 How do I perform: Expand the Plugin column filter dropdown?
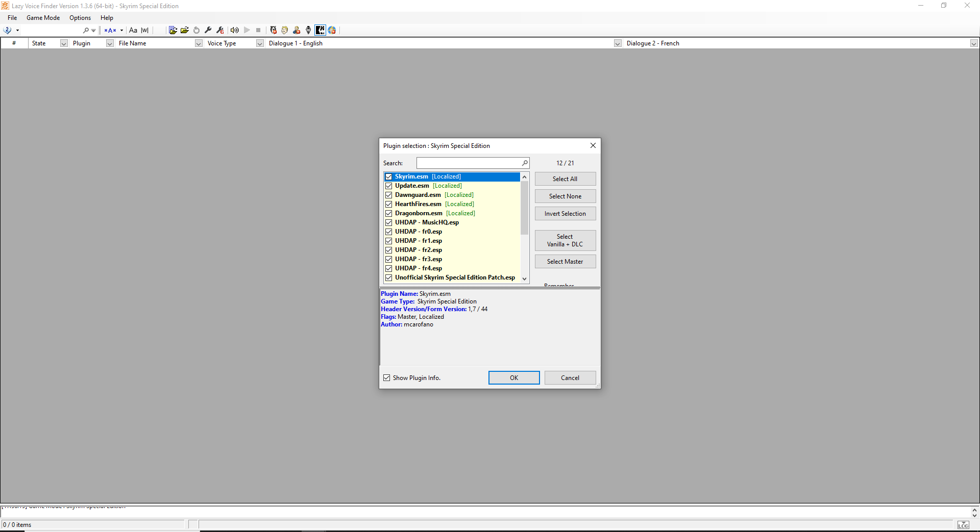[110, 43]
